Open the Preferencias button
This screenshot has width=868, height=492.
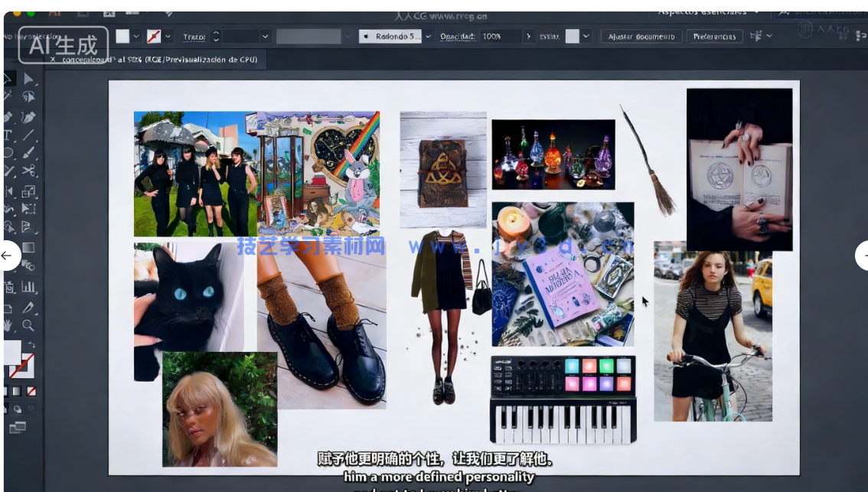tap(714, 36)
